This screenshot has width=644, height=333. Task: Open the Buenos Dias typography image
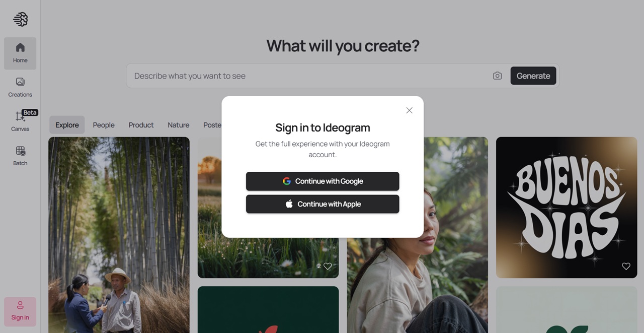[x=567, y=208]
